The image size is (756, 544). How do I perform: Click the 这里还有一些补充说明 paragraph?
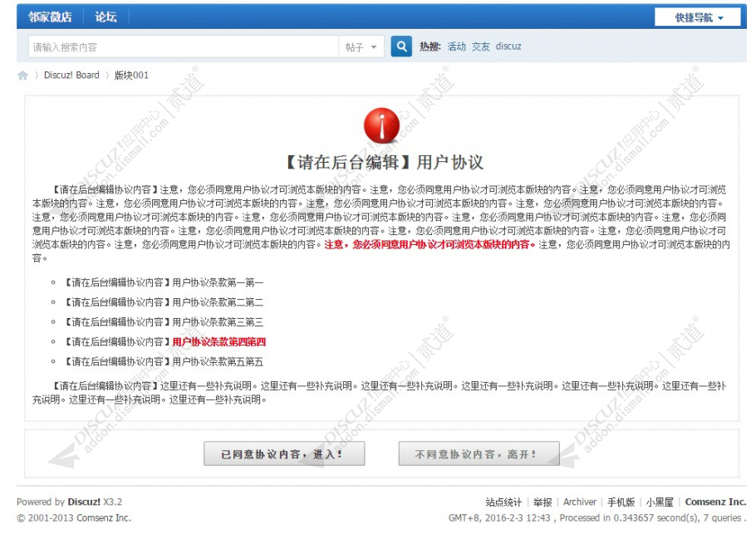pyautogui.click(x=381, y=392)
